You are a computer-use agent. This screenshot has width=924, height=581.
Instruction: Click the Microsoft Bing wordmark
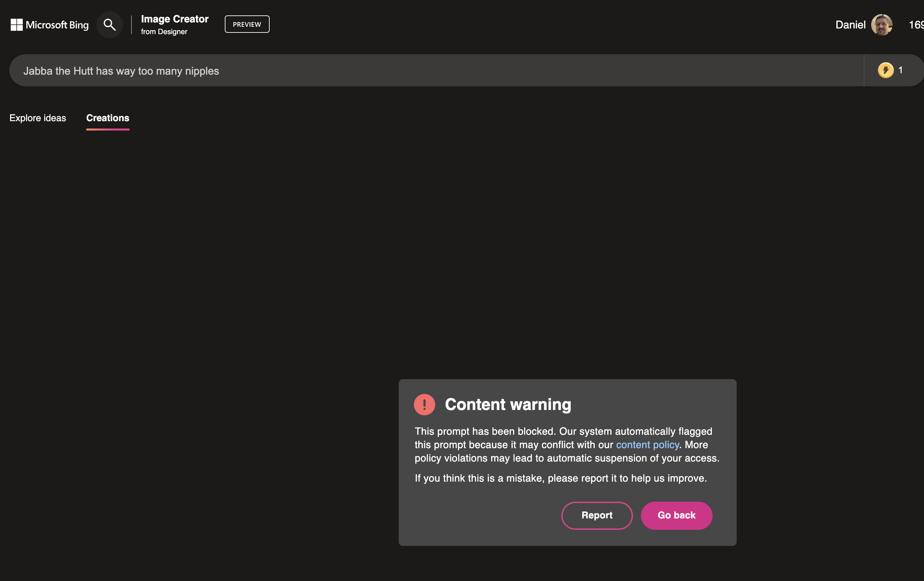57,25
